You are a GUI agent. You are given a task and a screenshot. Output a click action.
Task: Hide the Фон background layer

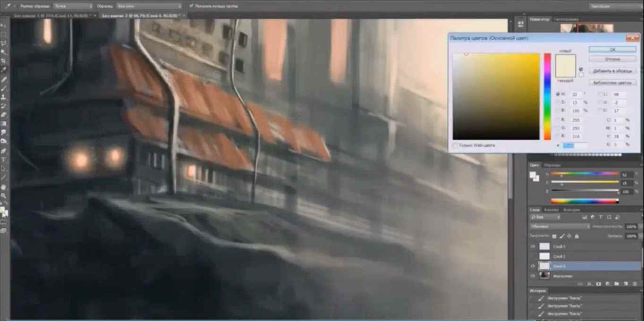(x=533, y=276)
